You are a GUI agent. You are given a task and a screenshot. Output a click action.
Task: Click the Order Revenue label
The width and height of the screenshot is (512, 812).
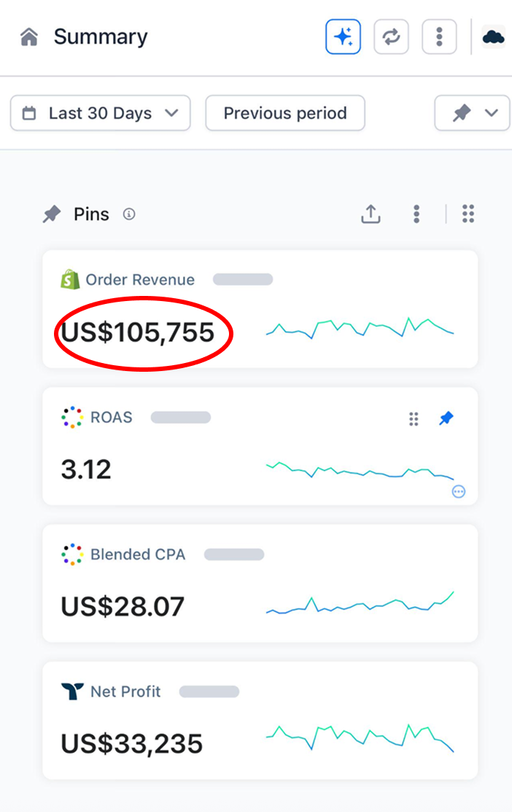(140, 280)
